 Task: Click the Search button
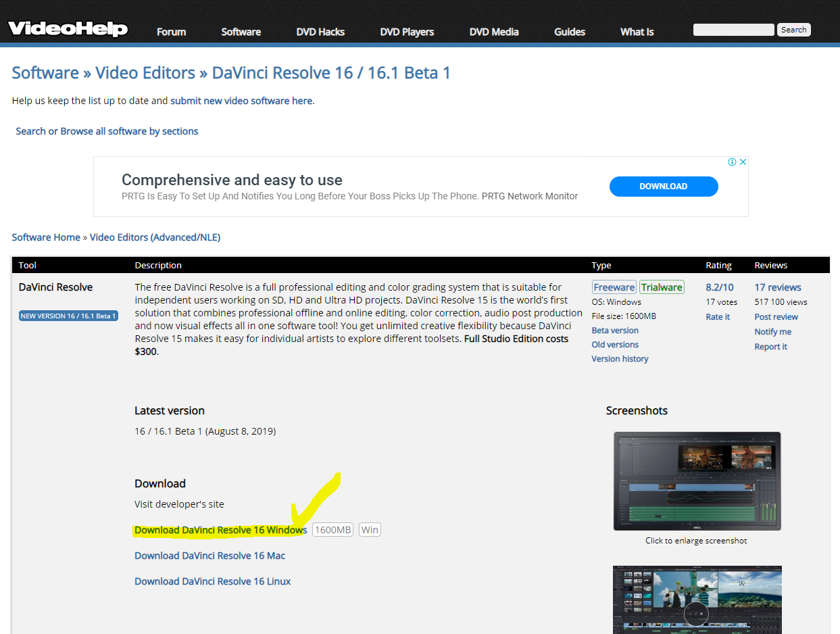tap(793, 30)
